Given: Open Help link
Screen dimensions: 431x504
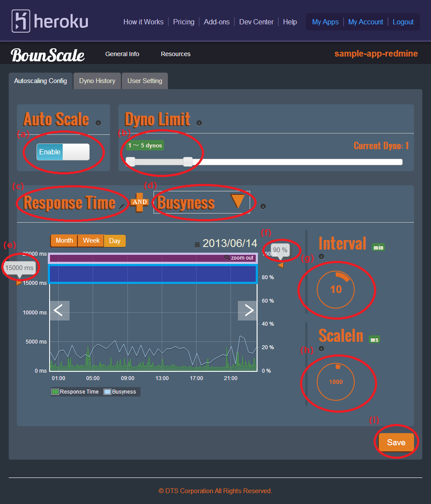Looking at the screenshot, I should coord(290,22).
